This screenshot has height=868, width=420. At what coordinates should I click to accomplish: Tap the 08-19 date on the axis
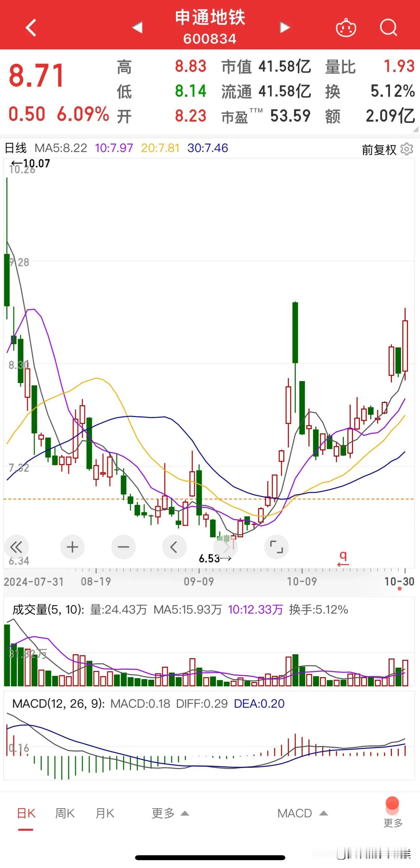click(x=96, y=582)
